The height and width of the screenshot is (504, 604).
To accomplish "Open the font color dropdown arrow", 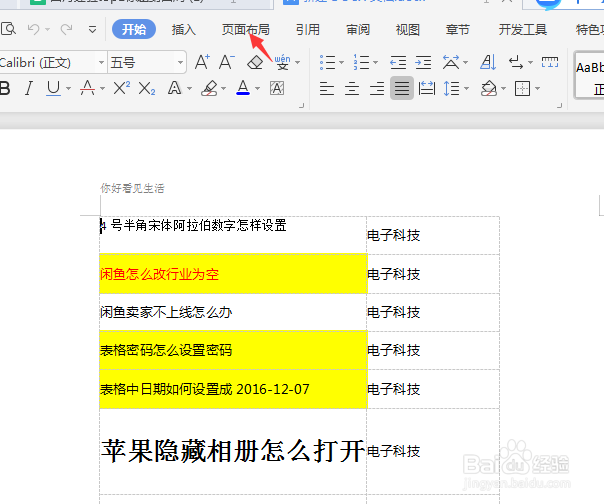I will (257, 89).
